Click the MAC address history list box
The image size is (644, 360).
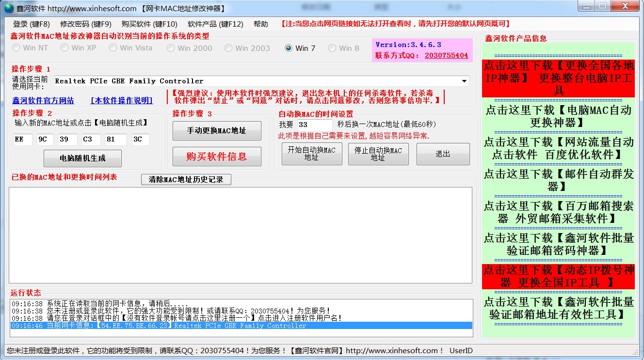tap(241, 235)
